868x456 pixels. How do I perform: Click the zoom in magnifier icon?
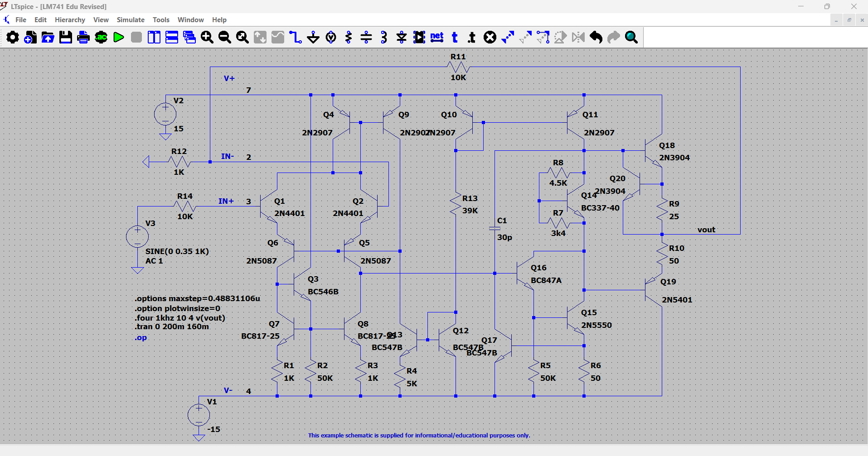[x=207, y=37]
